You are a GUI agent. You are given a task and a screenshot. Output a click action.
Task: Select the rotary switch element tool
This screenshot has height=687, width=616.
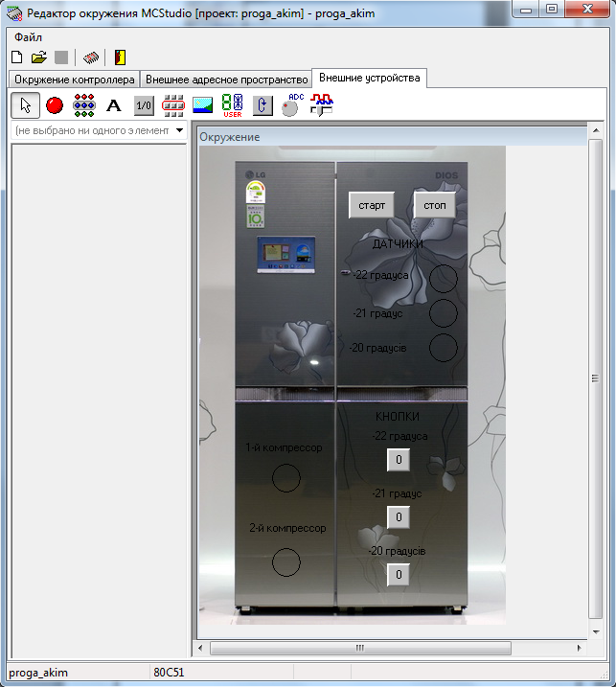262,105
